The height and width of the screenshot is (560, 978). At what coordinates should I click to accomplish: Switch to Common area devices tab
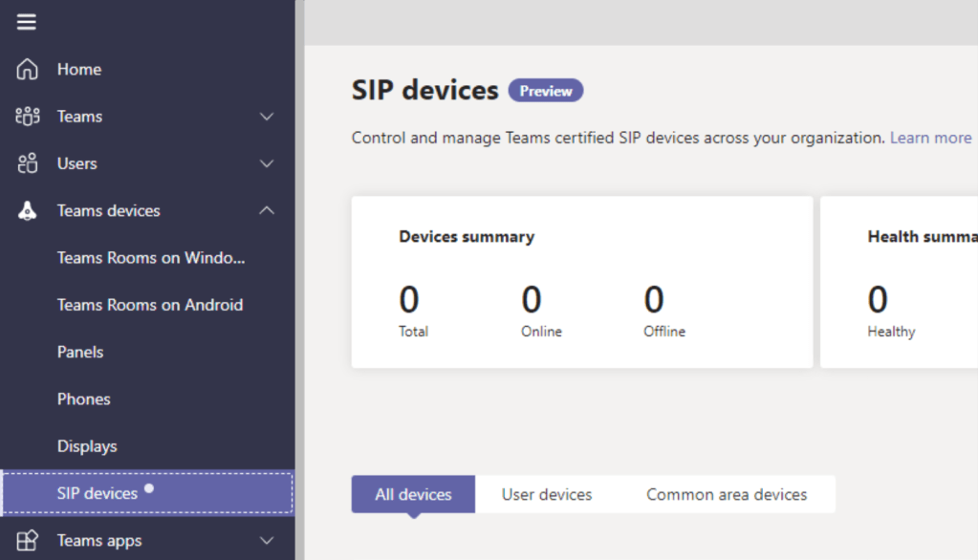727,494
